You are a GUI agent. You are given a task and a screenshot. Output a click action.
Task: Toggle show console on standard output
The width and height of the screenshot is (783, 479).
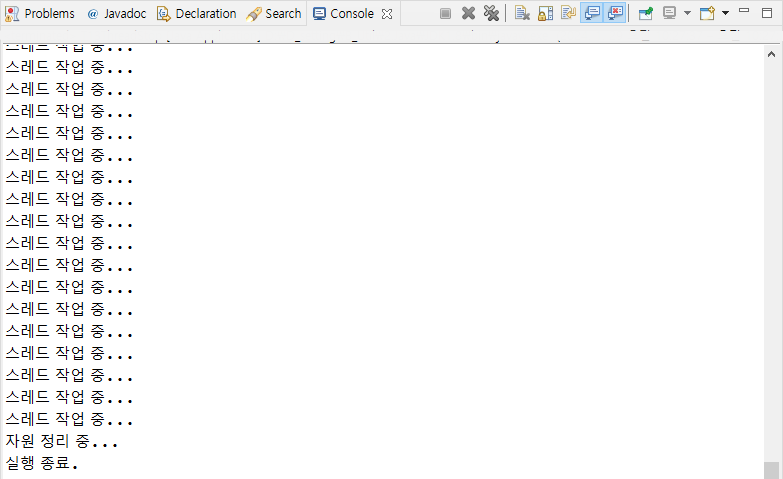(592, 13)
